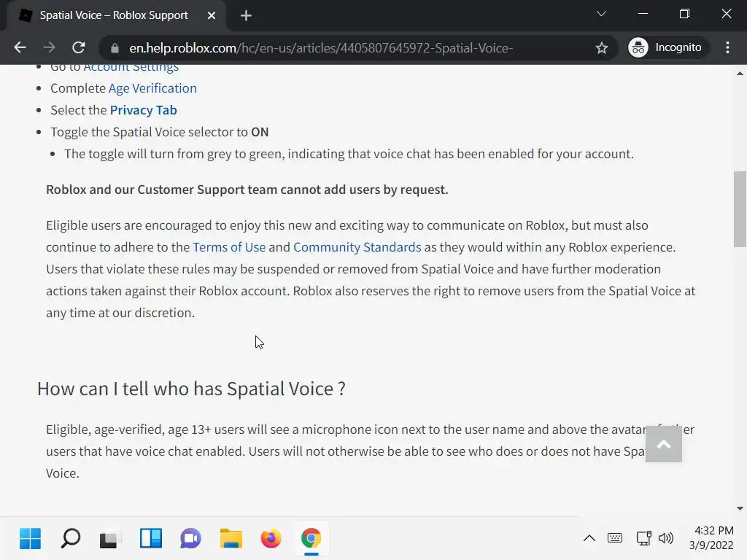This screenshot has height=560, width=747.
Task: View site info via the padlock icon
Action: point(114,48)
